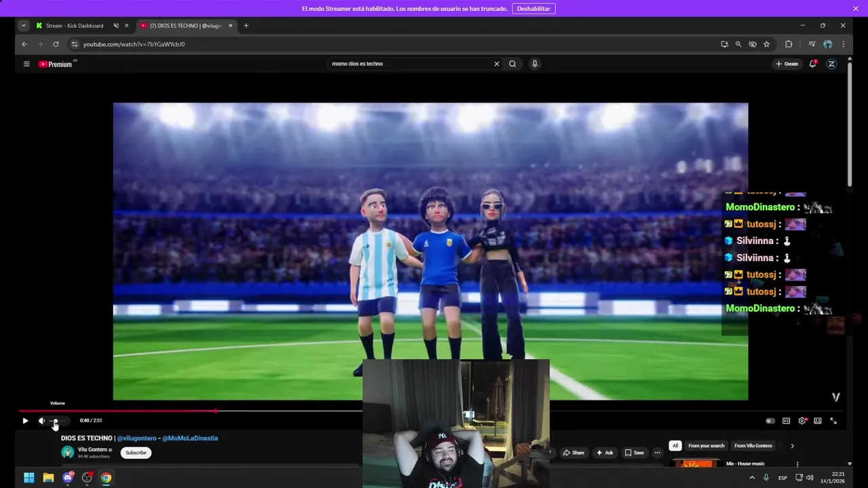
Task: Open the Chrome profile avatar
Action: pyautogui.click(x=828, y=44)
